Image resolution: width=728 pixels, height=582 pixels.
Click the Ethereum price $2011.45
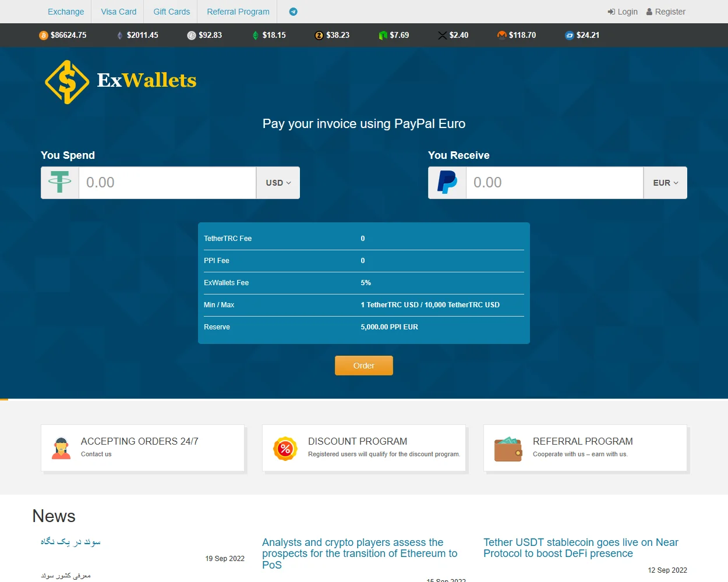[x=143, y=36]
